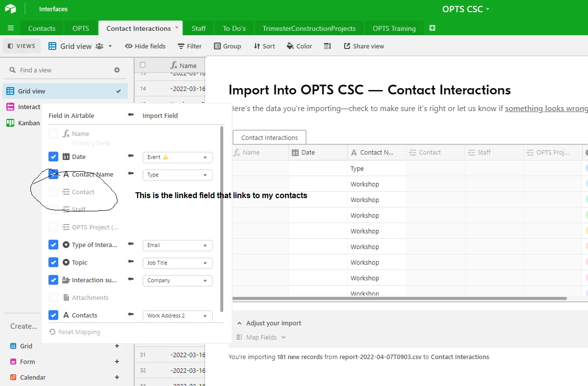Click Reset Mapping button

click(75, 332)
